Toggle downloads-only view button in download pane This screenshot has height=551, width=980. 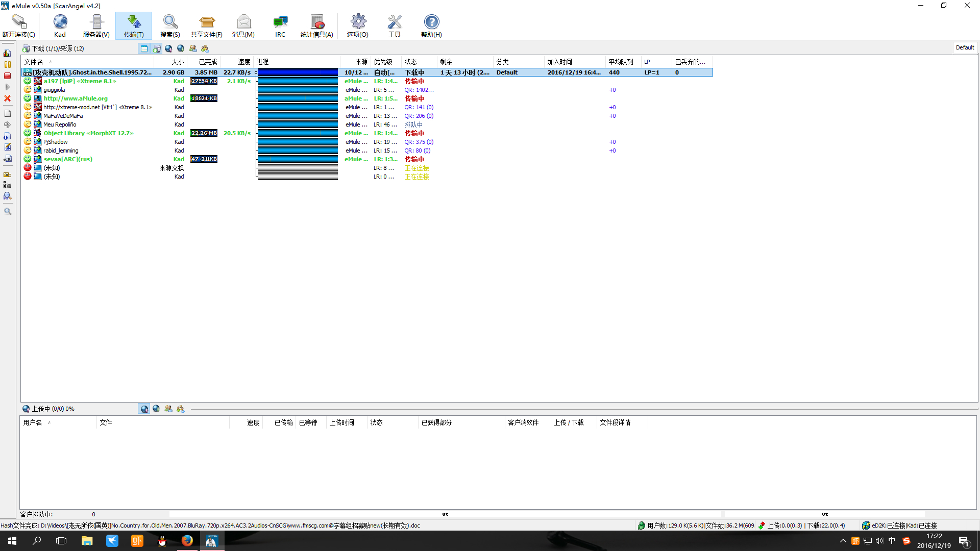[156, 48]
